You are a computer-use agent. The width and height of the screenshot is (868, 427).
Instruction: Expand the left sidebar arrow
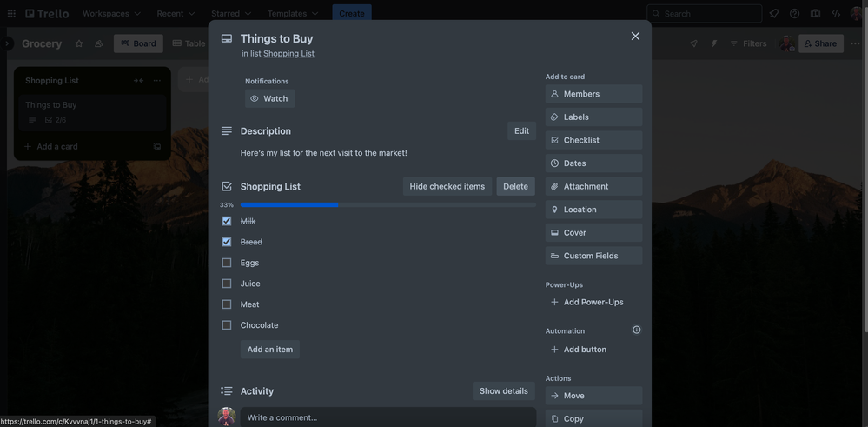coord(6,43)
